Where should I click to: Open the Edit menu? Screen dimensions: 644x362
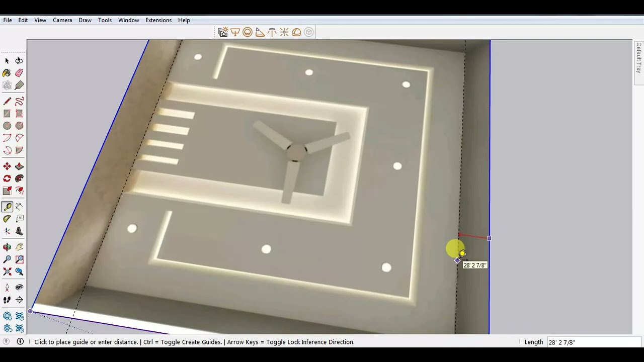click(23, 20)
